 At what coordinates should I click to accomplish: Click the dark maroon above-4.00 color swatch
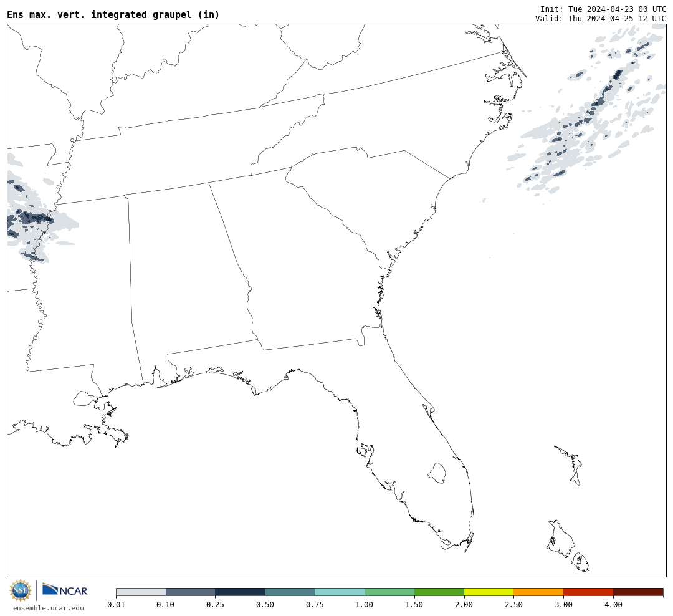[x=638, y=592]
